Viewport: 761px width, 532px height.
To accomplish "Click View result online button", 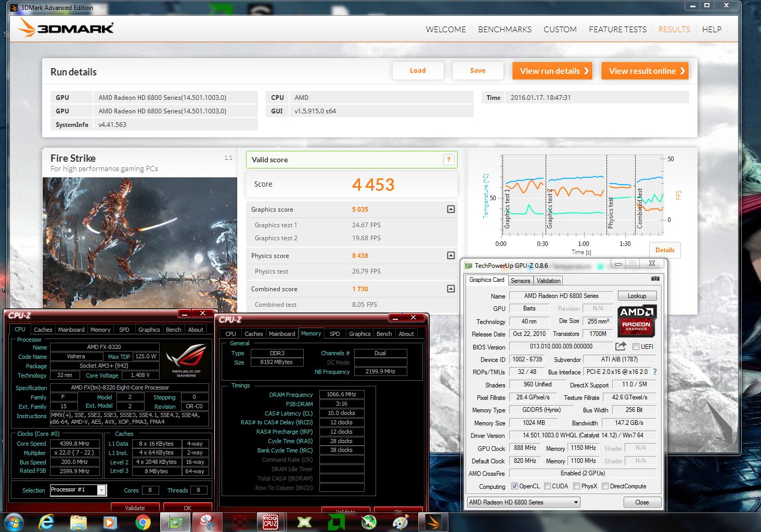I will [x=645, y=71].
